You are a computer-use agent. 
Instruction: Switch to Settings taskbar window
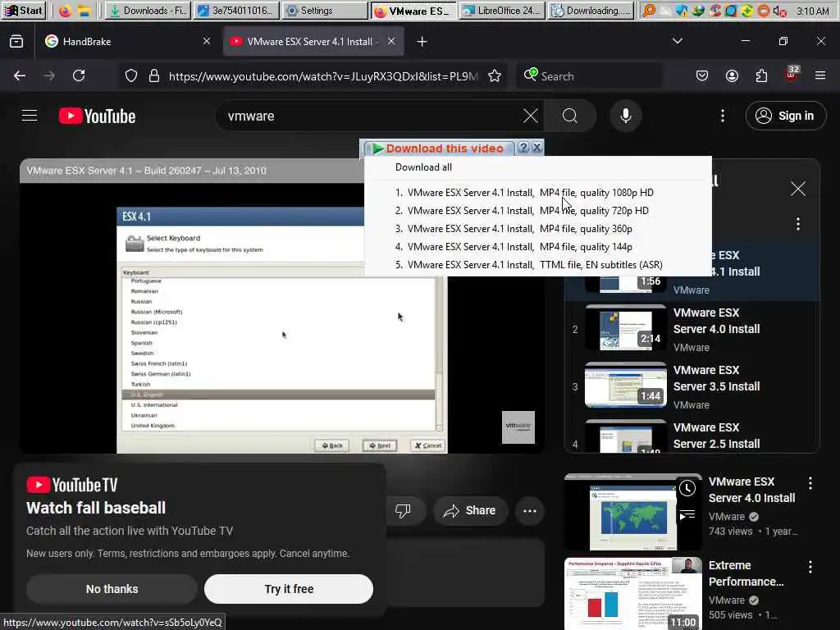point(325,10)
